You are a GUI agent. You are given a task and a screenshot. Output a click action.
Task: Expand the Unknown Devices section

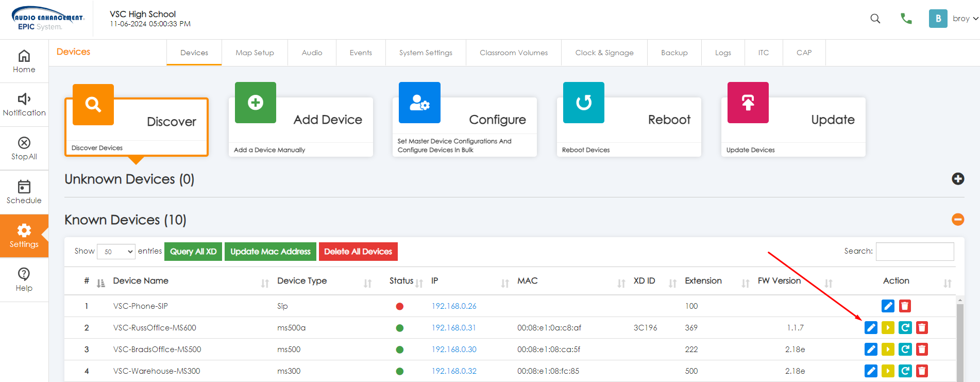958,179
